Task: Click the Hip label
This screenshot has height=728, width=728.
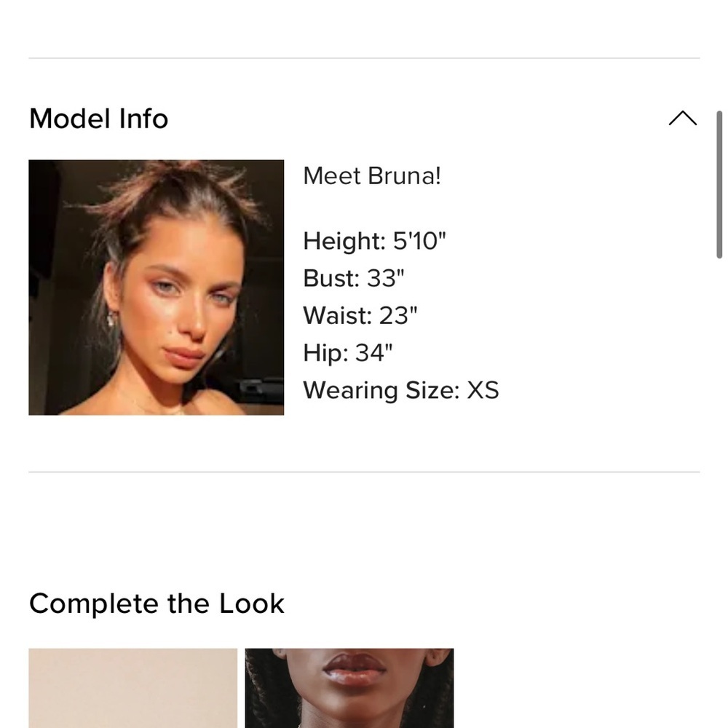Action: pos(325,353)
